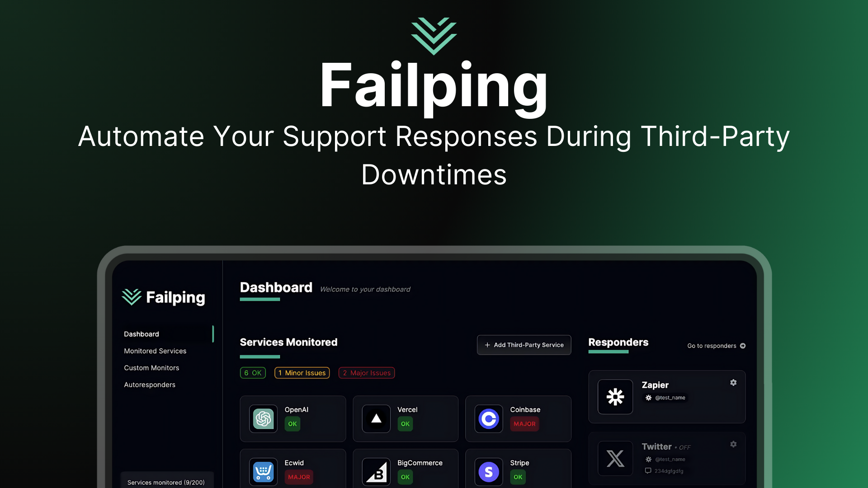
Task: Toggle visibility of Minor Issues filter
Action: (x=302, y=372)
